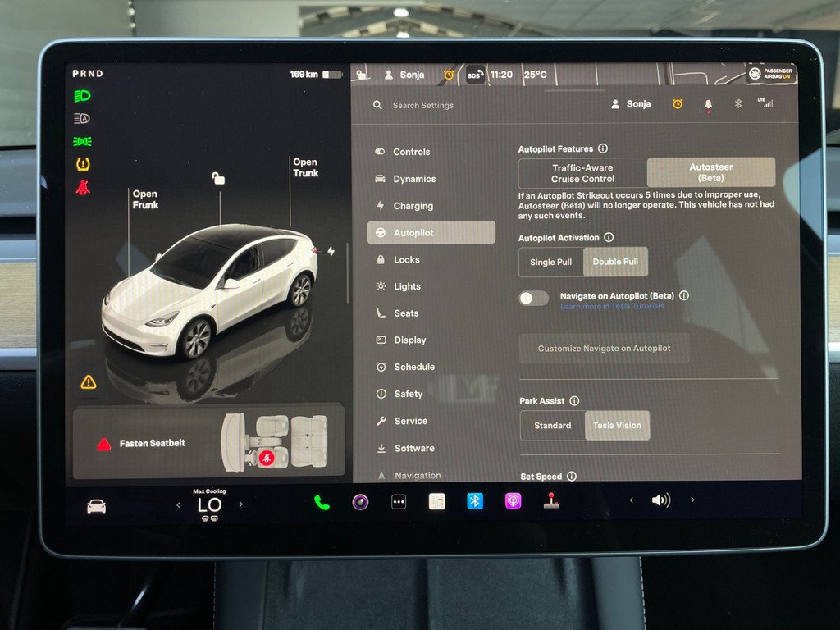Tap the auto high beam indicator icon
840x630 pixels.
pyautogui.click(x=81, y=118)
